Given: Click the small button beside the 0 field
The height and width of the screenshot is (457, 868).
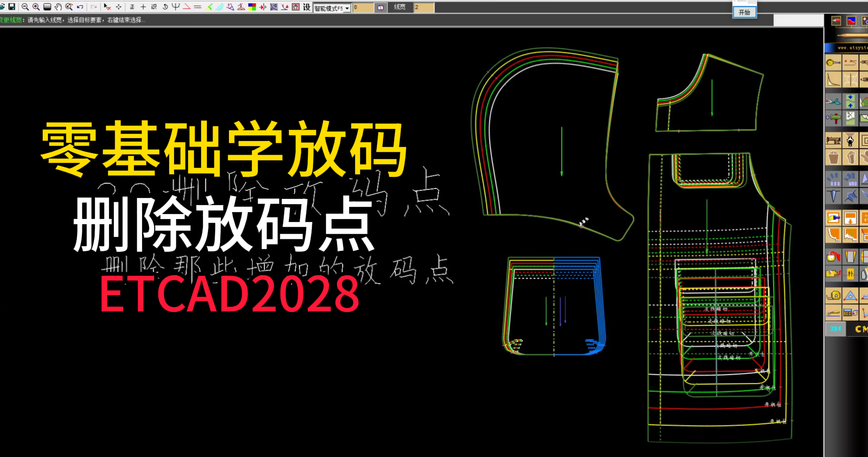Looking at the screenshot, I should [x=380, y=8].
